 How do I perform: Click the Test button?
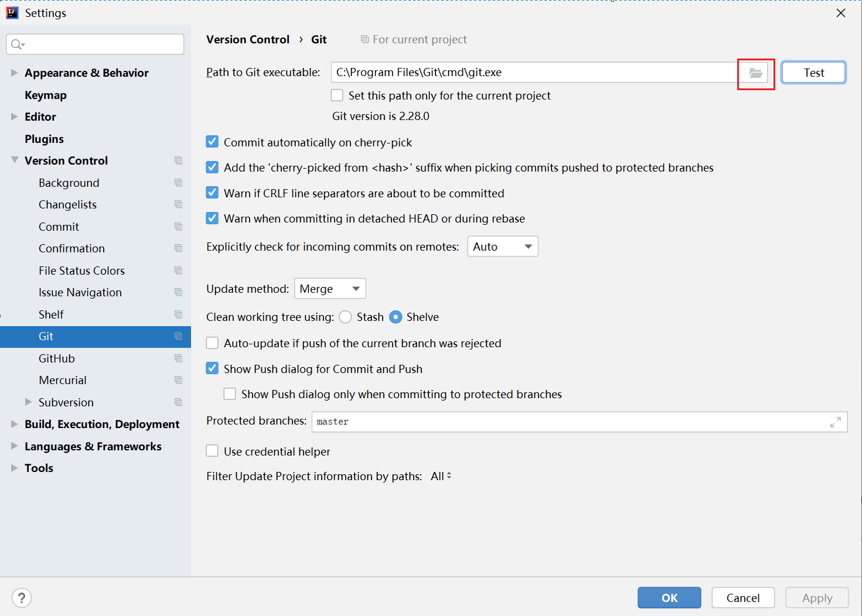pos(813,73)
